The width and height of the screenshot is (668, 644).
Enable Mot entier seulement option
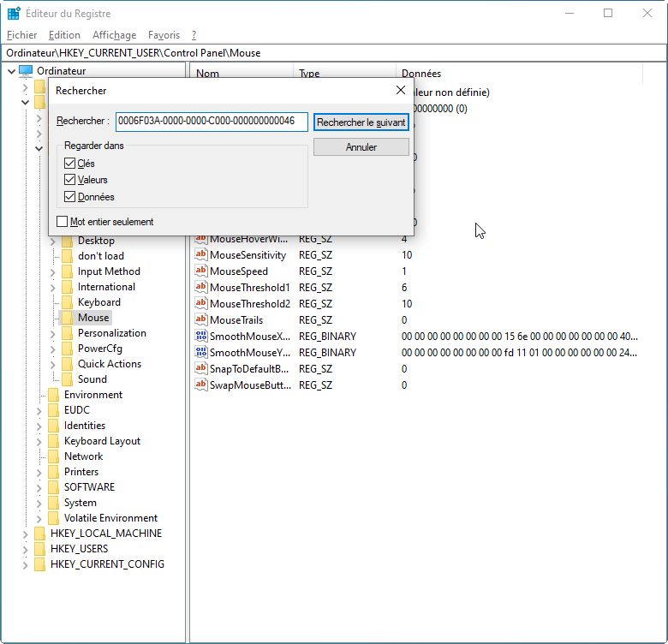[63, 222]
